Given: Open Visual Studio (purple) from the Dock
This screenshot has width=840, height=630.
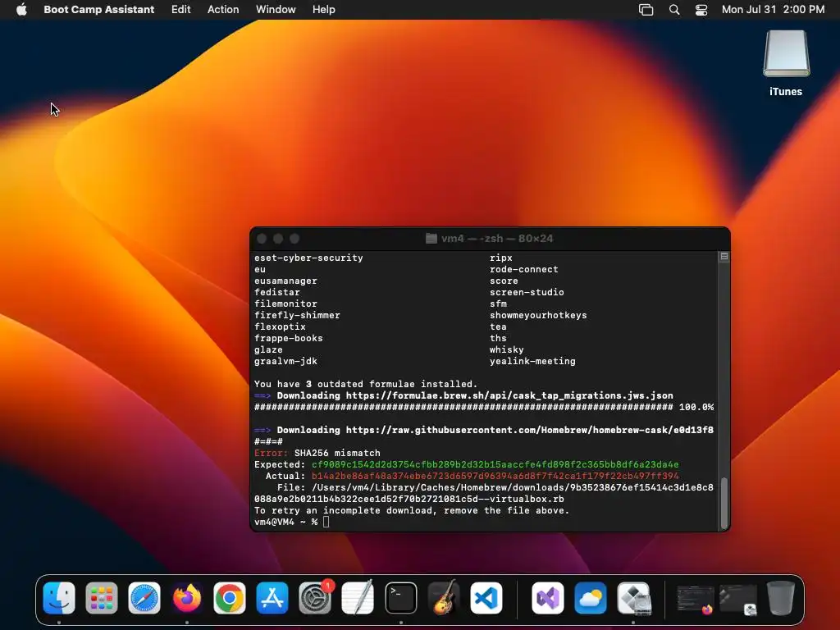Looking at the screenshot, I should (x=547, y=598).
